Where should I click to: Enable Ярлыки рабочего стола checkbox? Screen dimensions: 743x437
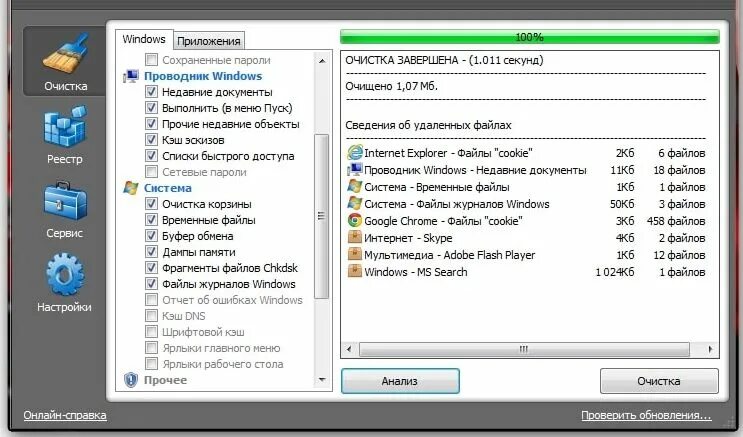tap(151, 364)
